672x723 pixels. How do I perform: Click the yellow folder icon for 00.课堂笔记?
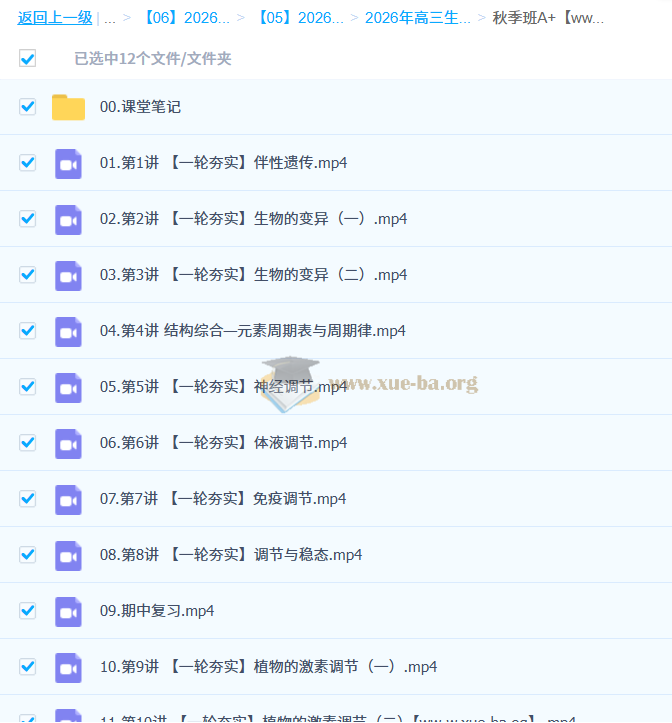[x=68, y=107]
